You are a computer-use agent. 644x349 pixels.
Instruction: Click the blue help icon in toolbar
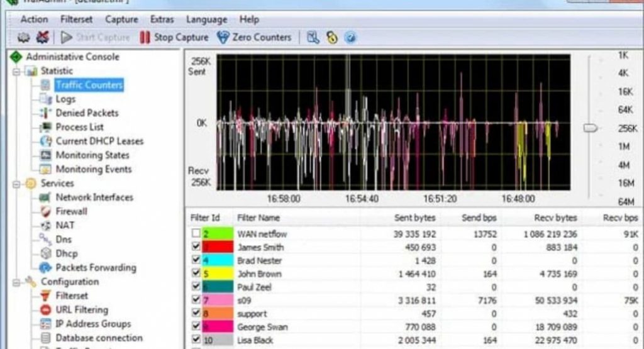coord(350,38)
